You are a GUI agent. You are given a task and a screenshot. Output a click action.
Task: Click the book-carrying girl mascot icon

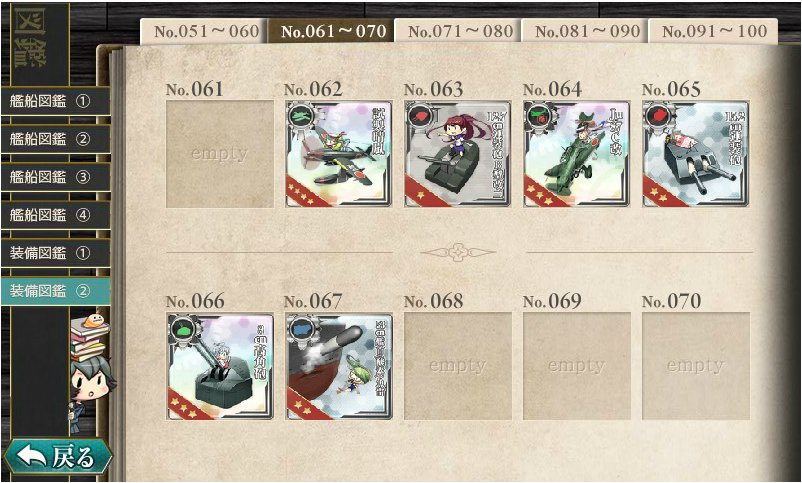tap(90, 366)
